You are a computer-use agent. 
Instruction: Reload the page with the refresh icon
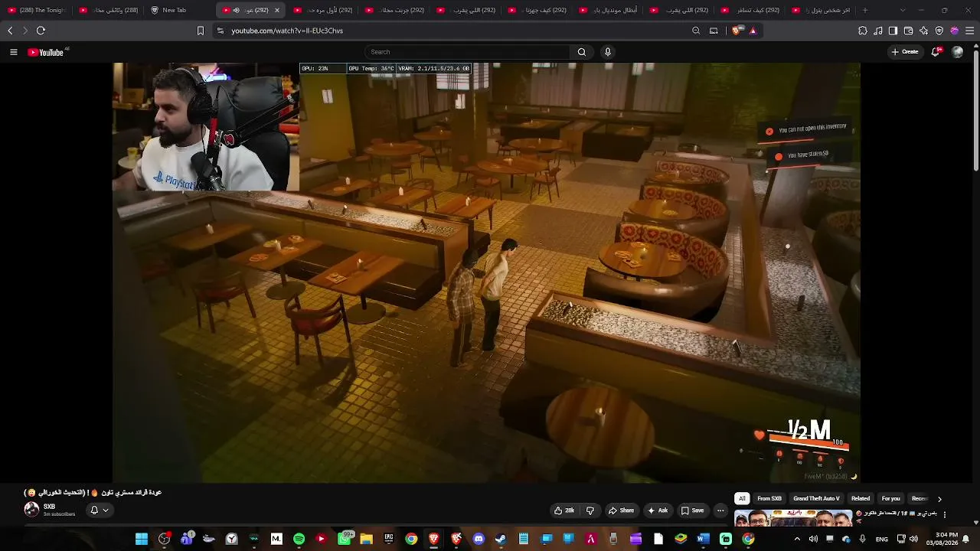click(x=41, y=31)
